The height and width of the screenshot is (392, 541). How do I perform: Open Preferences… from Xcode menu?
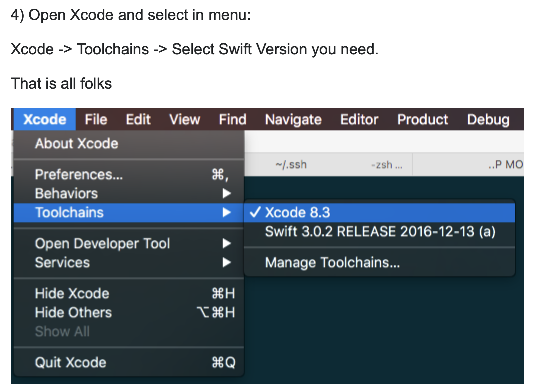pos(129,174)
